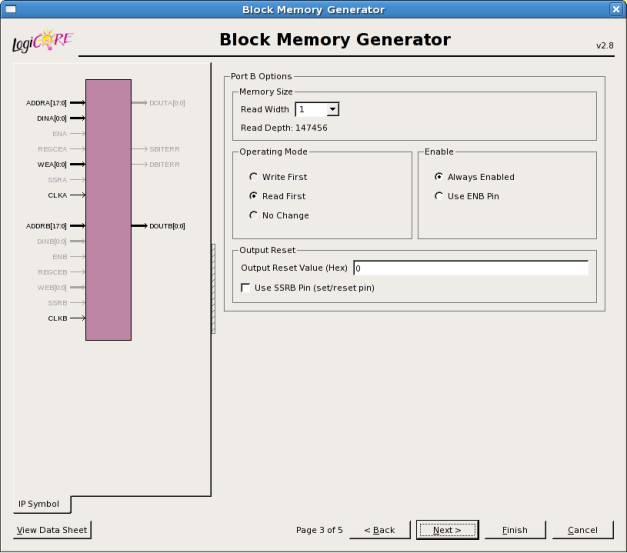
Task: Close the Block Memory Generator window
Action: click(x=616, y=9)
